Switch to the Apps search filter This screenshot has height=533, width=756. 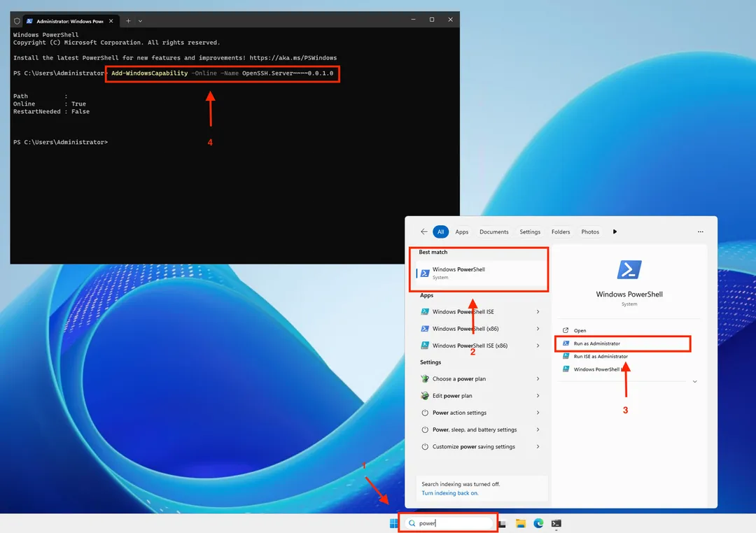462,232
